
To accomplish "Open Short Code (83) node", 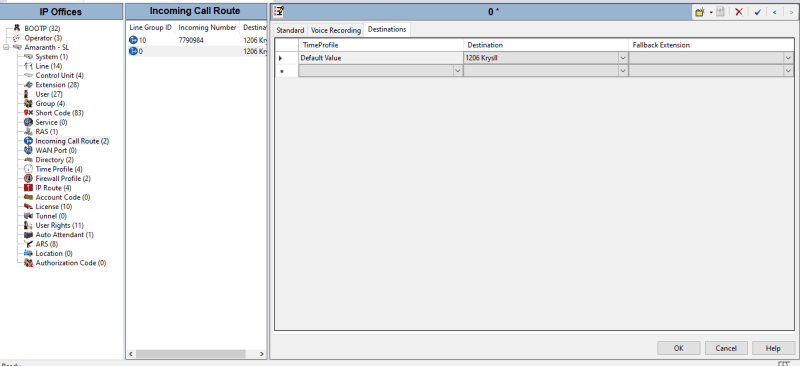I will (x=59, y=113).
